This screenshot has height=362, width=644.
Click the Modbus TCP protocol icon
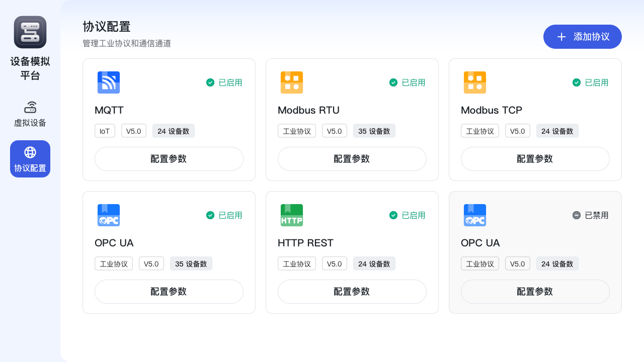pyautogui.click(x=475, y=82)
